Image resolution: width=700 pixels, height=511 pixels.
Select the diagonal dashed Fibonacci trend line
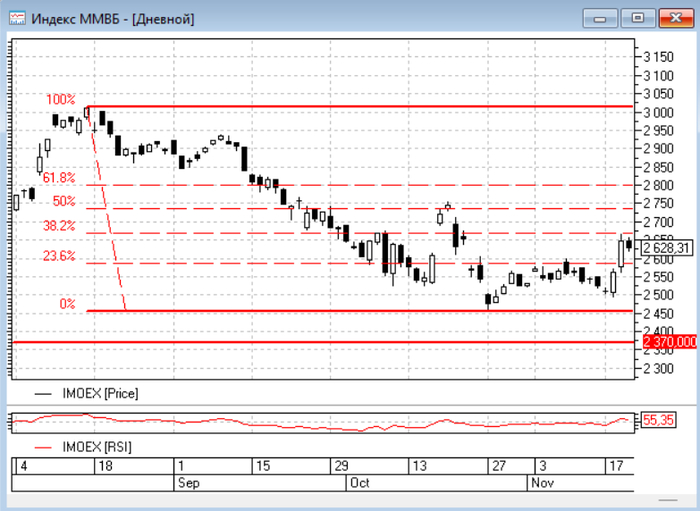pyautogui.click(x=108, y=210)
